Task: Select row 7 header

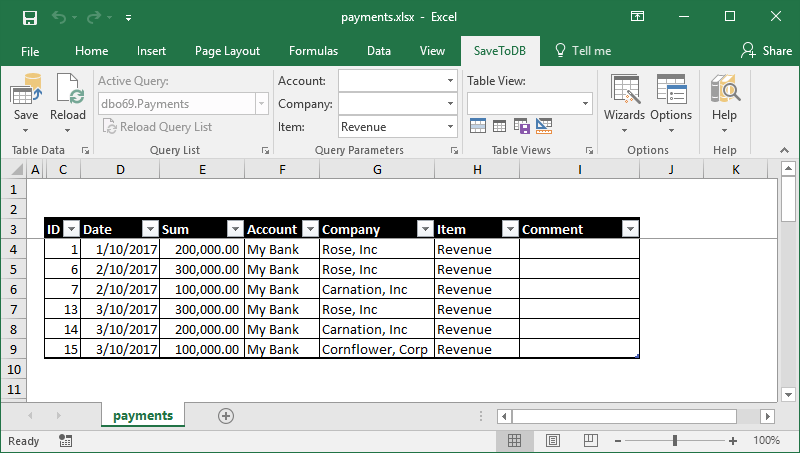Action: 13,310
